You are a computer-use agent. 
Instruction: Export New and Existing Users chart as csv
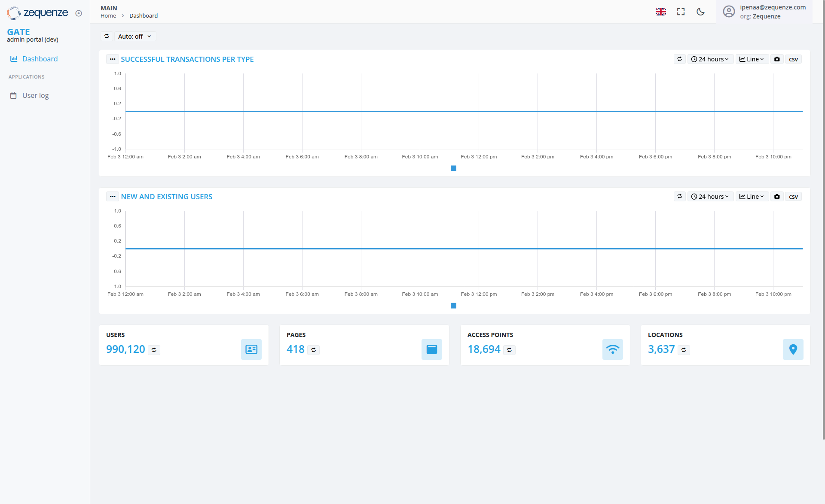coord(793,197)
